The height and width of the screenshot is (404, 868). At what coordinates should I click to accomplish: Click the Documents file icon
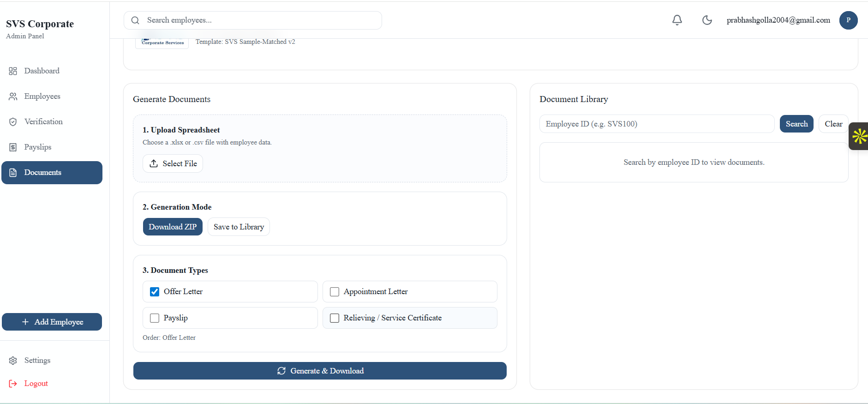coord(13,173)
